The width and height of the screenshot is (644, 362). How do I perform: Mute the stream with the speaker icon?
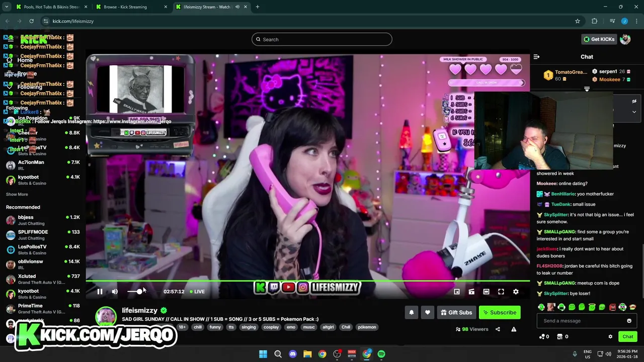(115, 292)
